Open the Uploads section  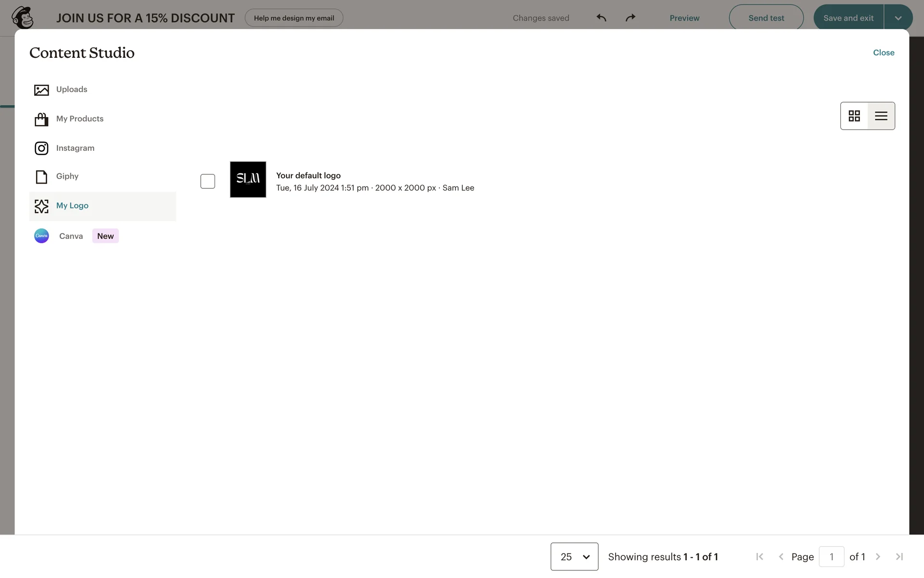point(71,90)
